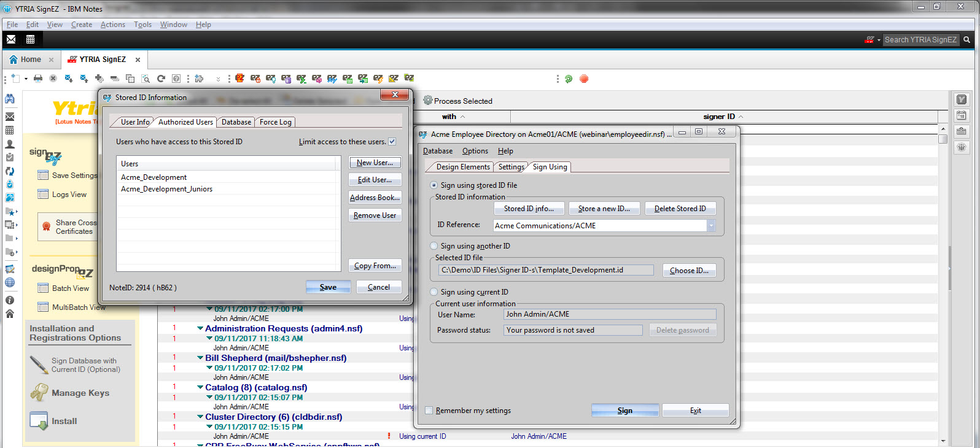Click the EZ lock tool icon

255,79
